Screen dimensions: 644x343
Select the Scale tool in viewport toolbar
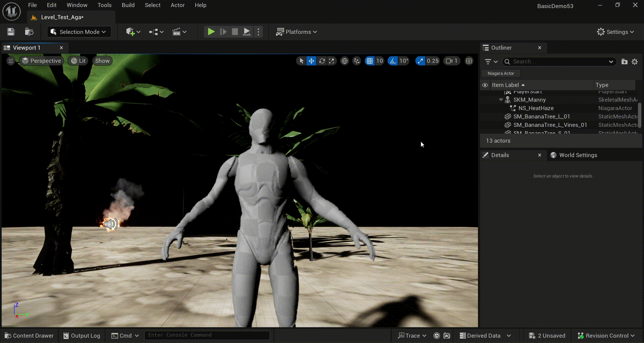(x=331, y=61)
